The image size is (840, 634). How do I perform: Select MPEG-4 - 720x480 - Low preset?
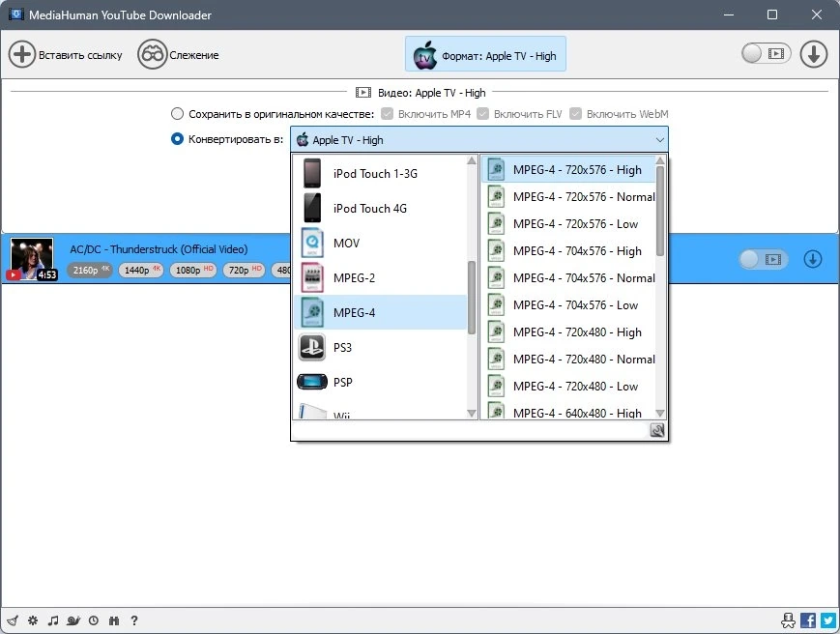(568, 386)
